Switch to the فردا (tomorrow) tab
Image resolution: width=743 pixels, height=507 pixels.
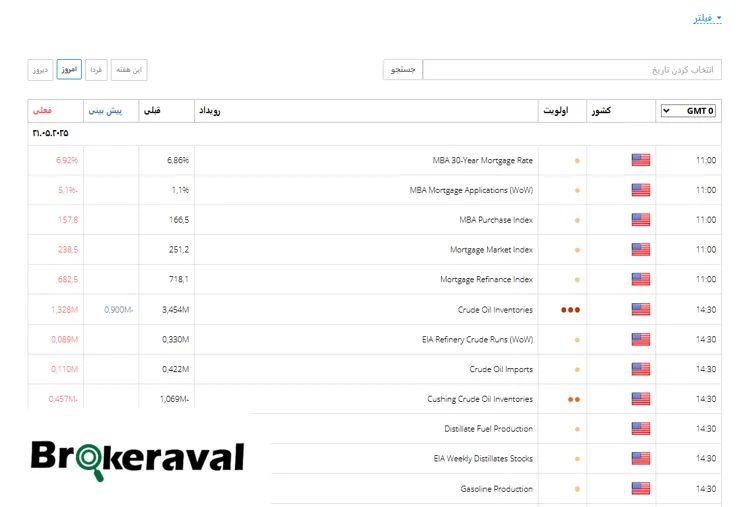96,70
